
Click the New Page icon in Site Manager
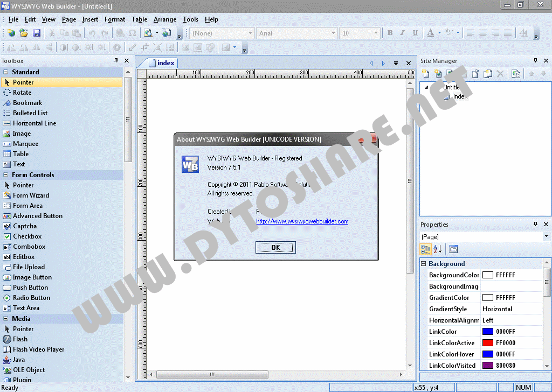[426, 73]
